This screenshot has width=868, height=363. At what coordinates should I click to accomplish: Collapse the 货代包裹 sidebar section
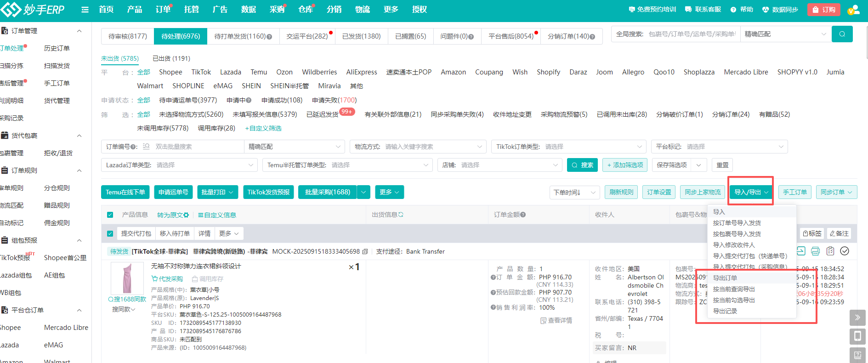[x=79, y=136]
